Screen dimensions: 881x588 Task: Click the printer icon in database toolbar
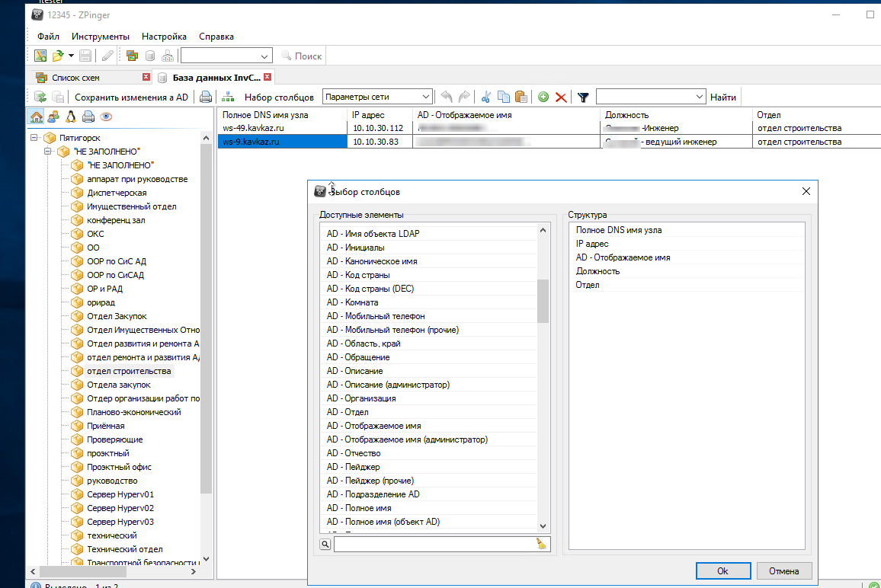(205, 97)
